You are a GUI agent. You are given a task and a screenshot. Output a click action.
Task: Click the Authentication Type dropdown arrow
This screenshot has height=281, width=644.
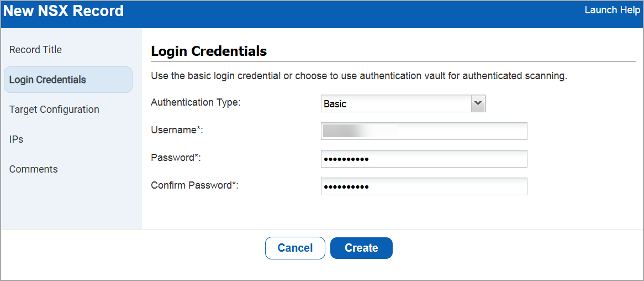pos(478,103)
